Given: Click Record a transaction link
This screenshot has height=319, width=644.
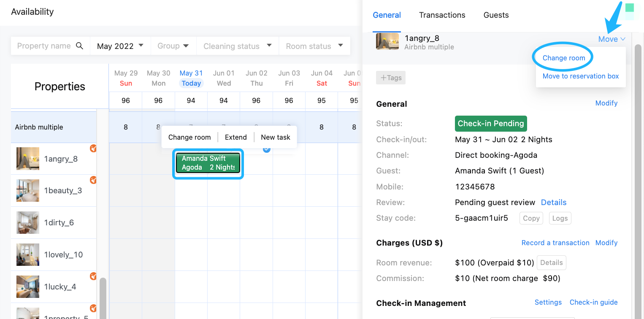Looking at the screenshot, I should click(x=555, y=243).
